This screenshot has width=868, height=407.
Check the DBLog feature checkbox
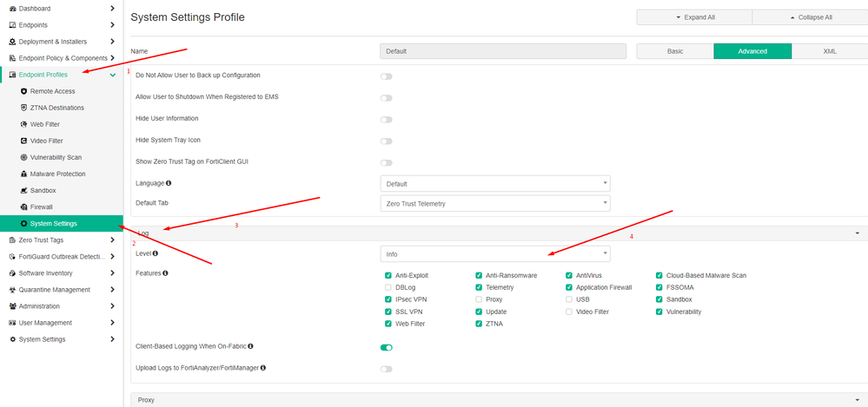(x=388, y=287)
